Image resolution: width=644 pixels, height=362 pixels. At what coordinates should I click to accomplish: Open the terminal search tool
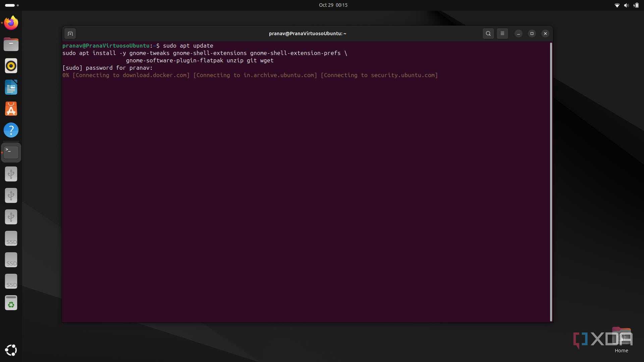(x=488, y=34)
